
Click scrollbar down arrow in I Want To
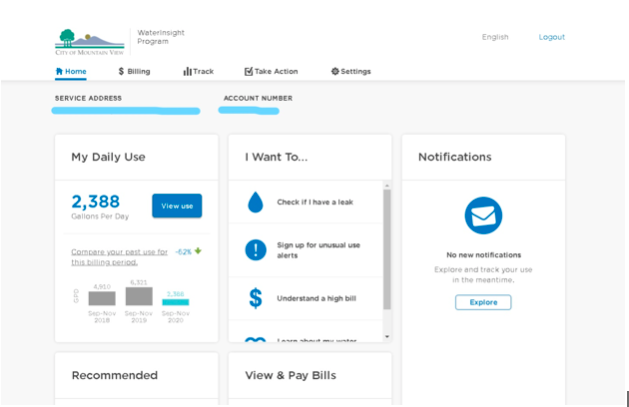387,338
